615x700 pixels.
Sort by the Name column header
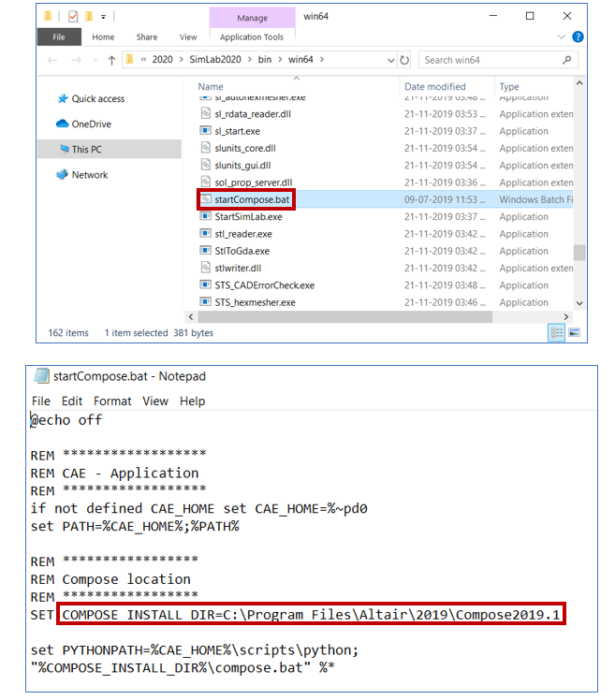point(211,87)
